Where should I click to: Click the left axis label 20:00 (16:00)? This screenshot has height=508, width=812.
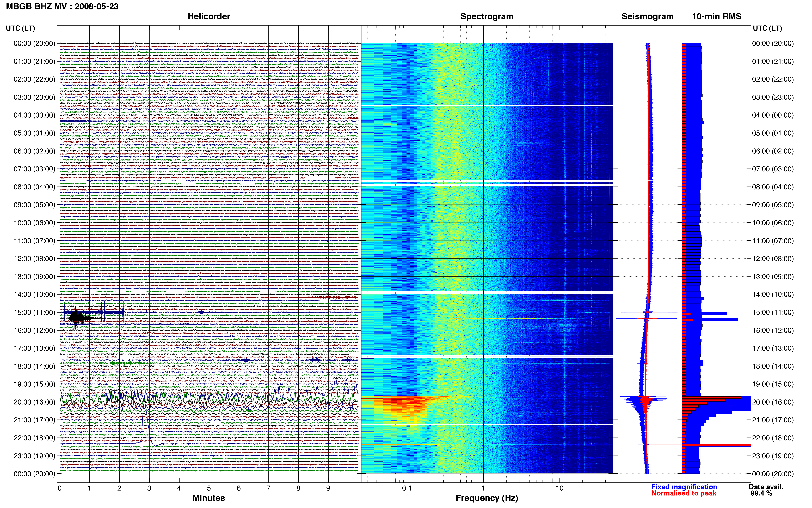click(x=34, y=402)
